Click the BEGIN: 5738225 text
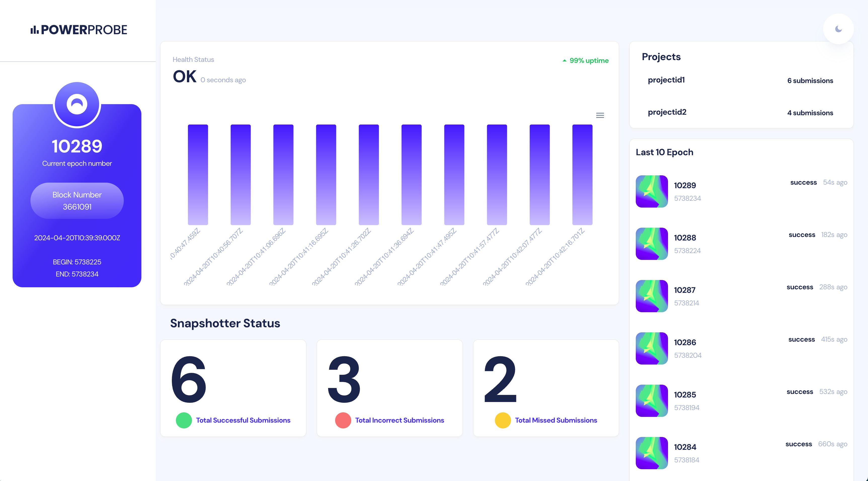The image size is (868, 481). tap(77, 262)
